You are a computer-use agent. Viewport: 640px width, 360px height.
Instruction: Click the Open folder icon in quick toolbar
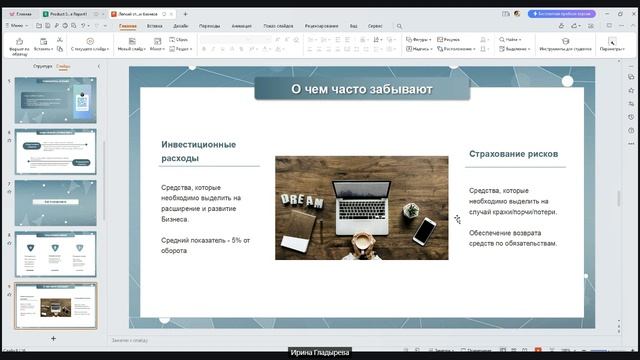[39, 26]
